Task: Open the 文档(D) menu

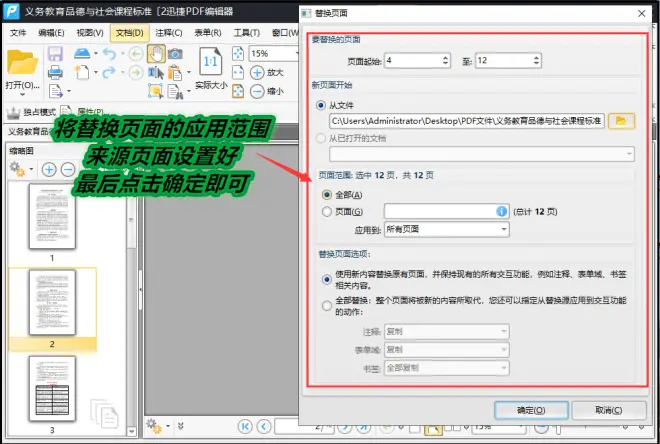Action: 130,33
